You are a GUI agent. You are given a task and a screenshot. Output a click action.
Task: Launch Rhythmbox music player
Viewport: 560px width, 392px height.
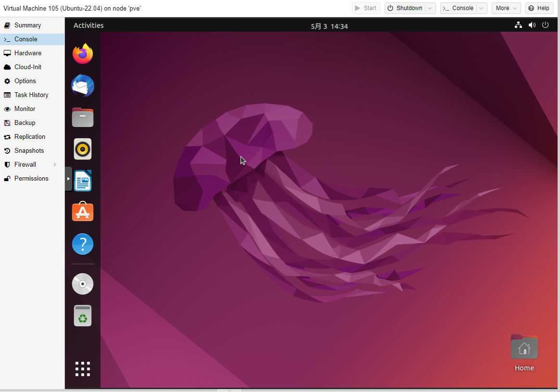coord(83,149)
